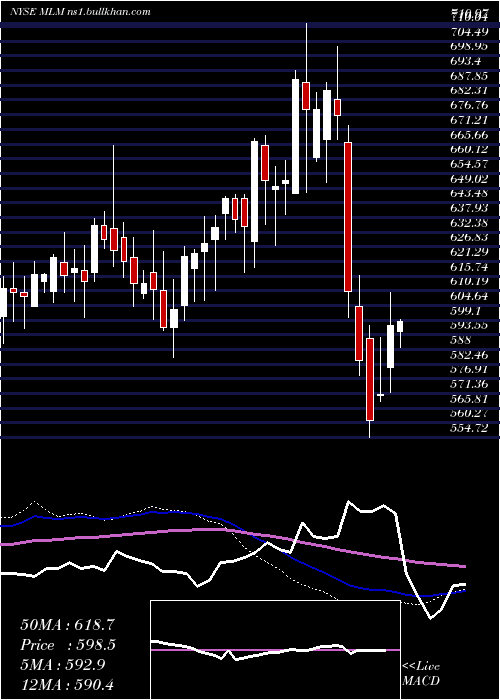Click the lowest red candle near 560
Image resolution: width=500 pixels, height=700 pixels.
pyautogui.click(x=370, y=379)
